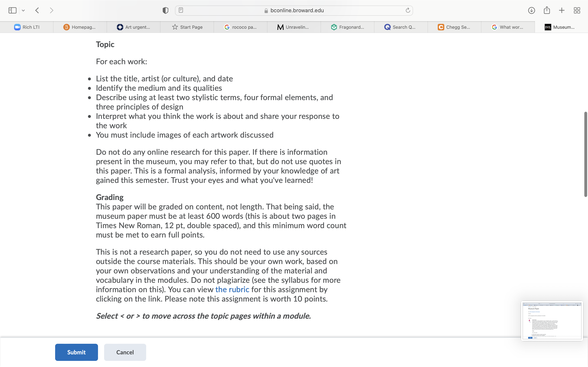Open the screenshot preview thumbnail
This screenshot has height=367, width=588.
coord(552,321)
